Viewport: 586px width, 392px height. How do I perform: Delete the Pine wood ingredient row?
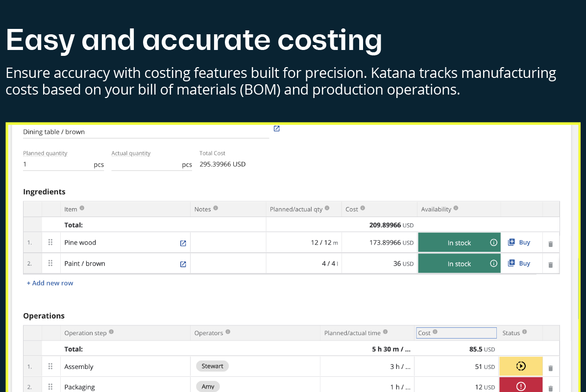[550, 244]
